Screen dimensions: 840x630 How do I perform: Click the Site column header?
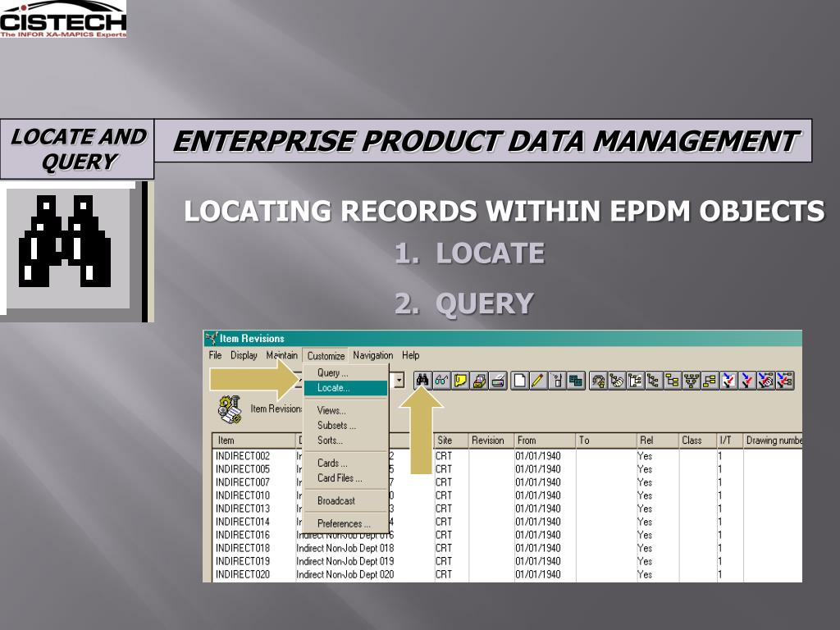coord(451,441)
